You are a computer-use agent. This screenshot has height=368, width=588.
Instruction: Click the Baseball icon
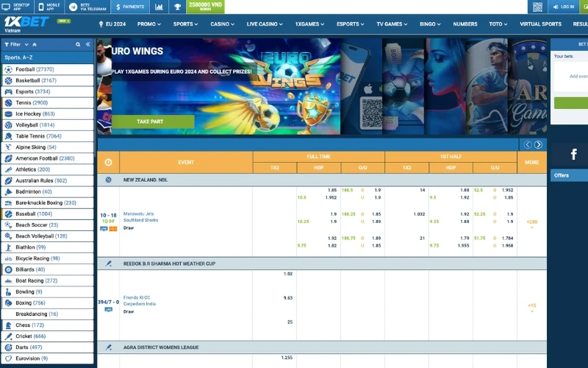[8, 213]
